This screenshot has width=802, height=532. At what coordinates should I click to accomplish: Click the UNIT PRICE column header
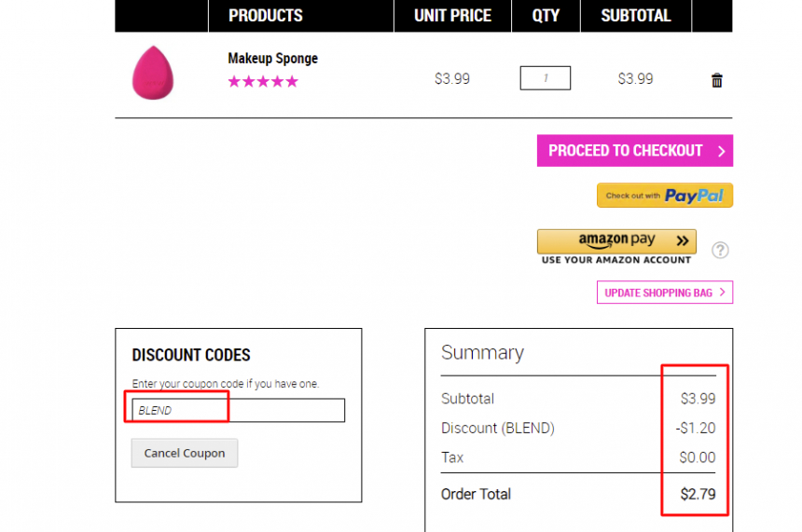pyautogui.click(x=452, y=16)
